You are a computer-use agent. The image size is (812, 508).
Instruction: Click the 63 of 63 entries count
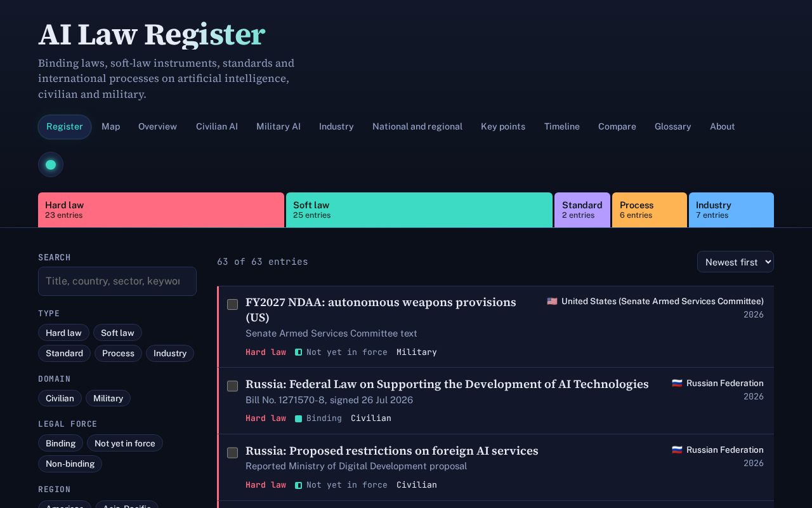click(x=263, y=262)
